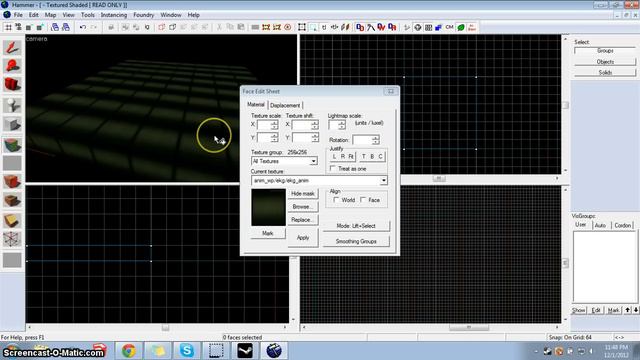Open the Texture group dropdown
Viewport: 640px width, 360px height.
[x=313, y=162]
